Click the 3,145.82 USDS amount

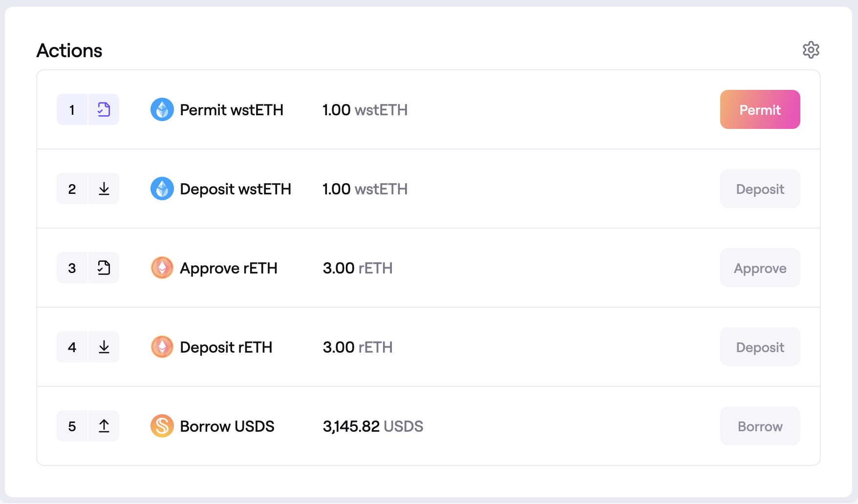point(373,426)
